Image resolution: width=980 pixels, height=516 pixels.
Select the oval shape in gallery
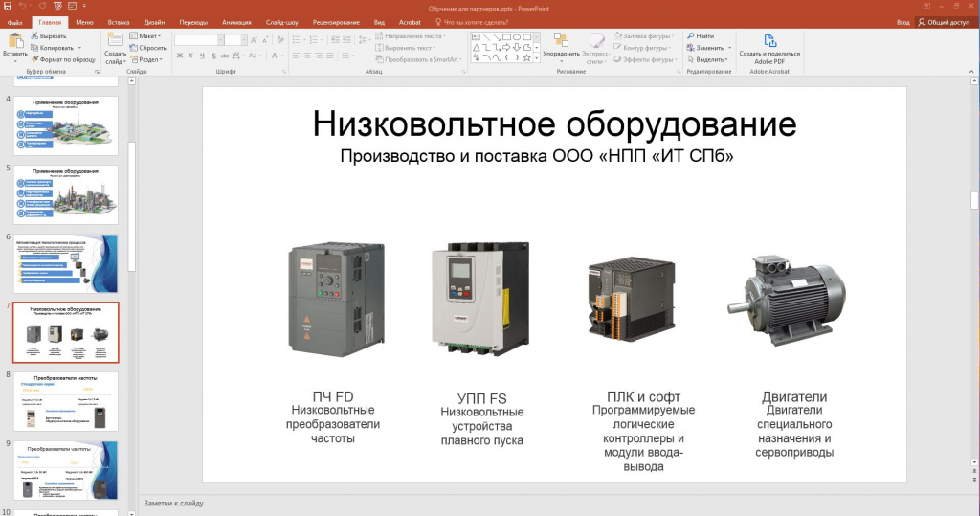(x=517, y=37)
